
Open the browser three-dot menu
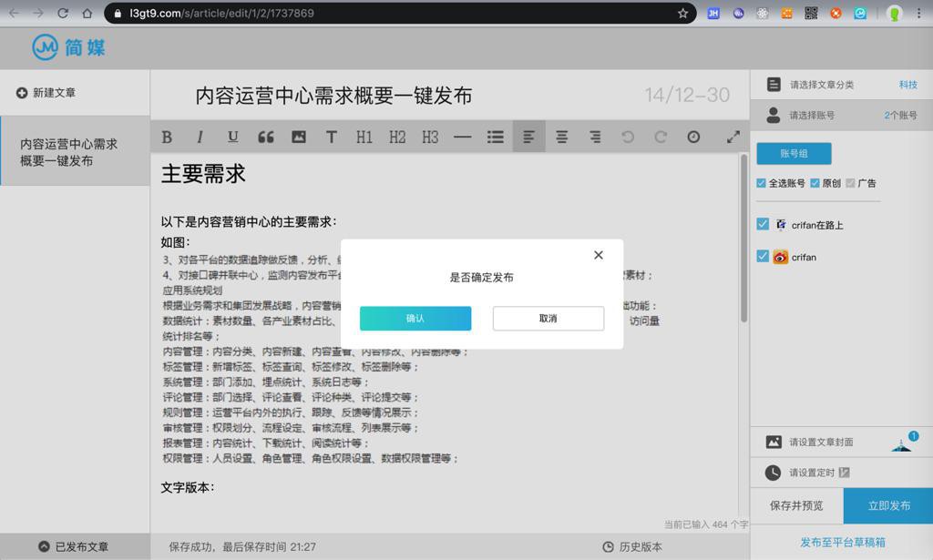click(x=918, y=13)
